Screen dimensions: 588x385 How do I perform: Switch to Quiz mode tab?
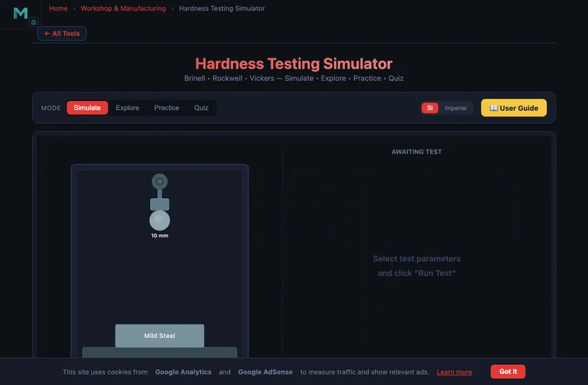point(201,108)
